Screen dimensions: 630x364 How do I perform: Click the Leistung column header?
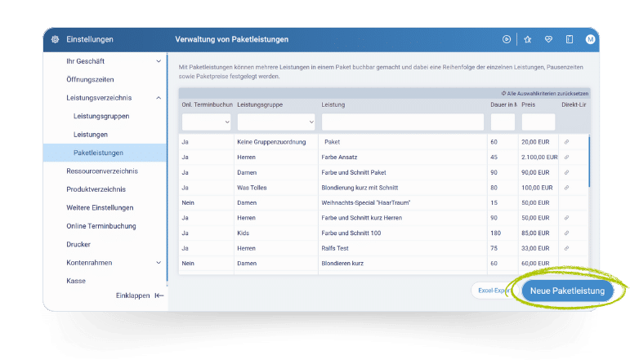(x=333, y=104)
